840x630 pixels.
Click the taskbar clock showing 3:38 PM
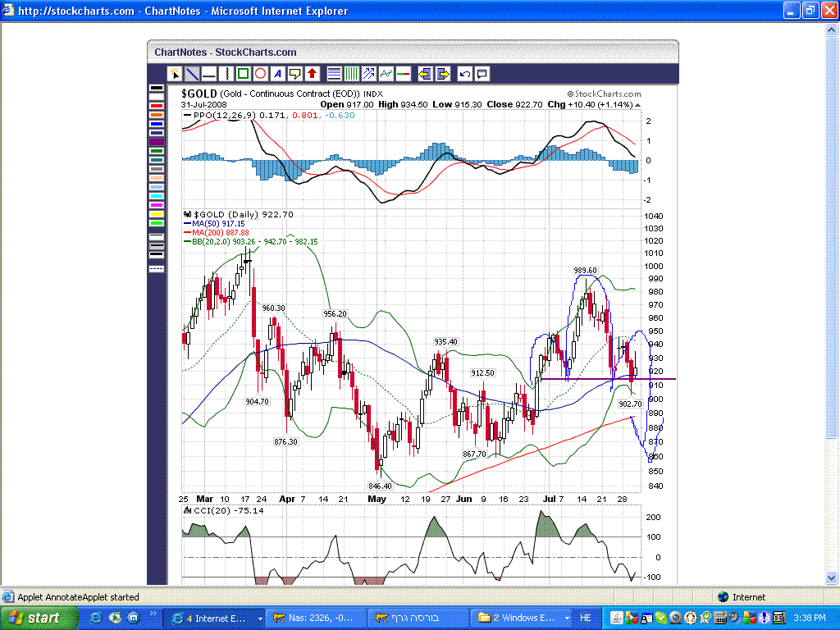point(809,619)
